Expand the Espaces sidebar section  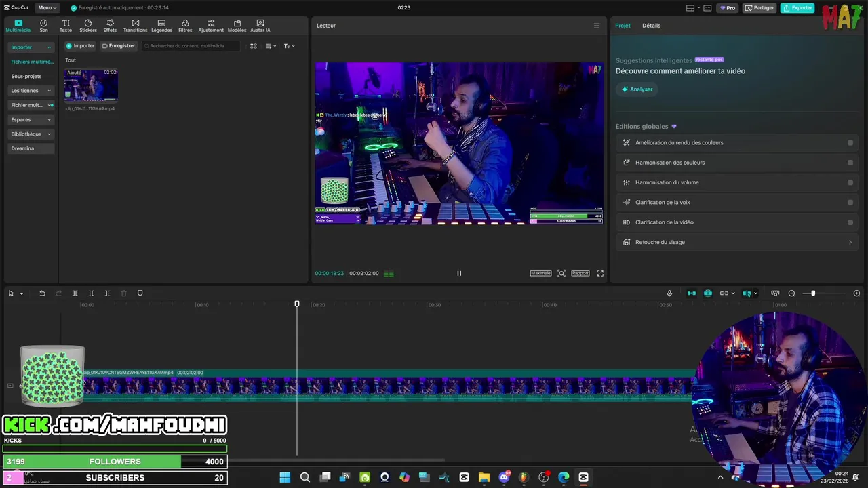(49, 119)
